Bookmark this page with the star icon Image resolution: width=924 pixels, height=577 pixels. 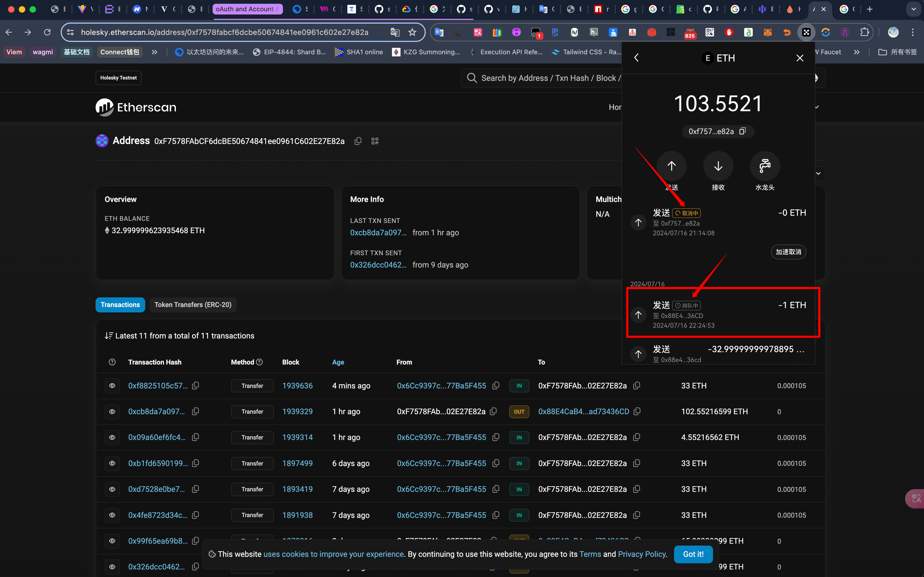(412, 32)
